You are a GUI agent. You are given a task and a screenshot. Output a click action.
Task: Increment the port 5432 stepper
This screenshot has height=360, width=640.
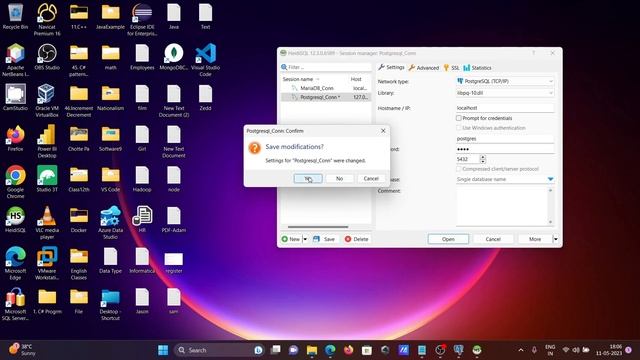[483, 157]
